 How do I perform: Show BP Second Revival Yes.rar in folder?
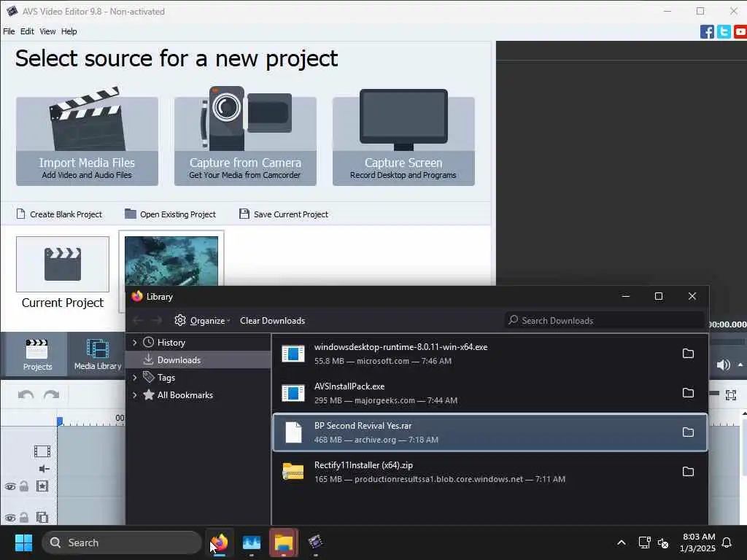[688, 432]
